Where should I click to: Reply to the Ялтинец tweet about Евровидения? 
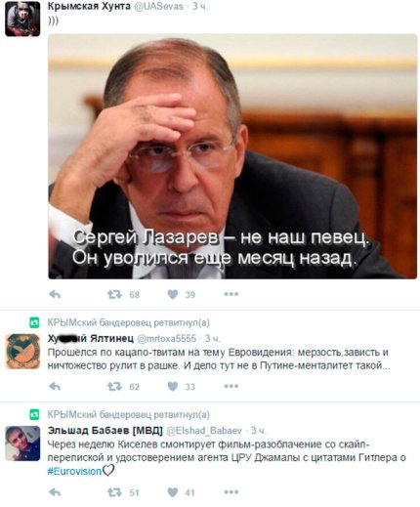point(55,387)
